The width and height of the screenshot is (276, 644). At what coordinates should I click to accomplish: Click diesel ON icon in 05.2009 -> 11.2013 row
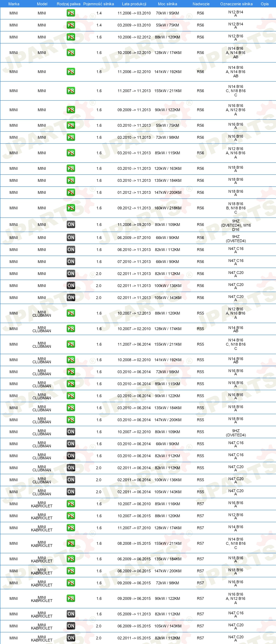coord(71,614)
